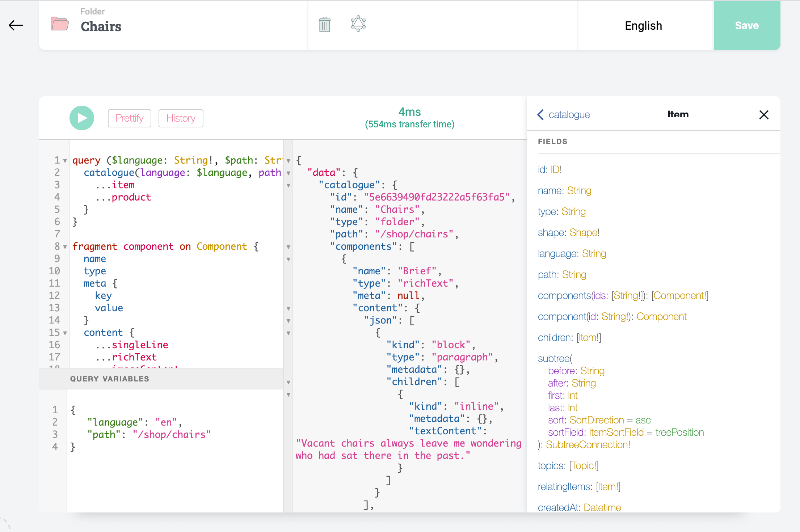Viewport: 800px width, 532px height.
Task: Open the Shape! type reference in docs
Action: pos(584,232)
